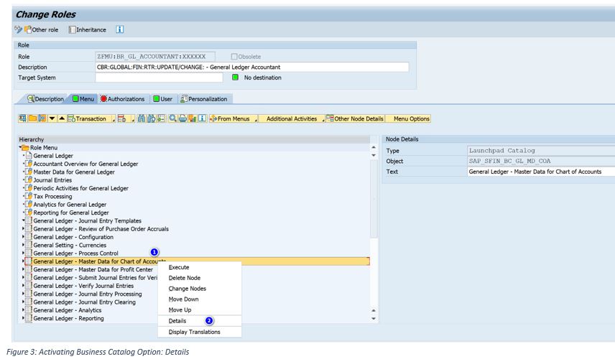Click the binoculars Find icon
The height and width of the screenshot is (364, 615).
(x=142, y=118)
